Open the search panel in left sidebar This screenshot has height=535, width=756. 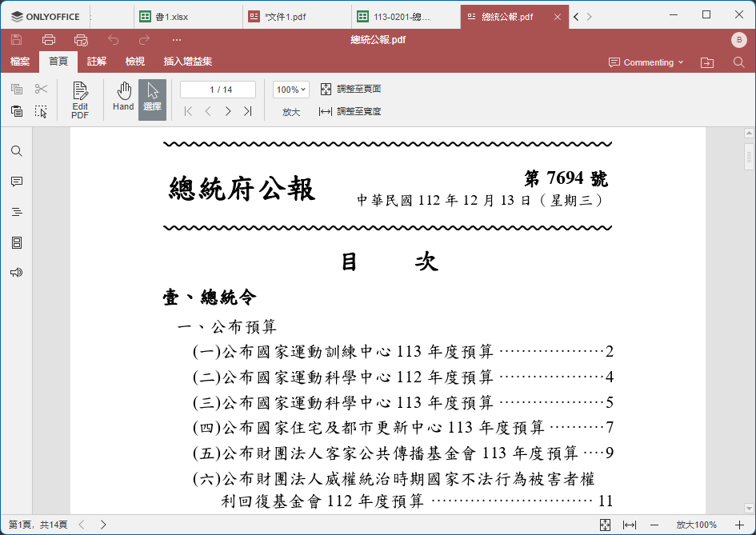(16, 151)
